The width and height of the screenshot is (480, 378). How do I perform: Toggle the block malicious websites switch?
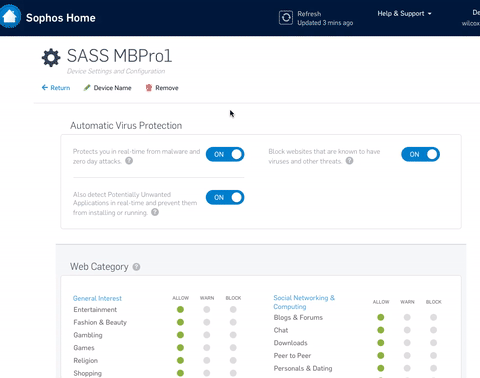[420, 154]
